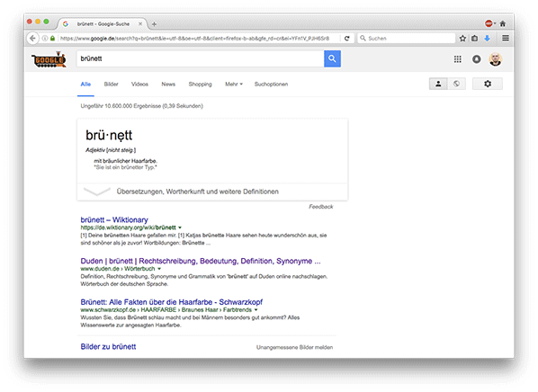Reload the page with the refresh icon

(347, 39)
